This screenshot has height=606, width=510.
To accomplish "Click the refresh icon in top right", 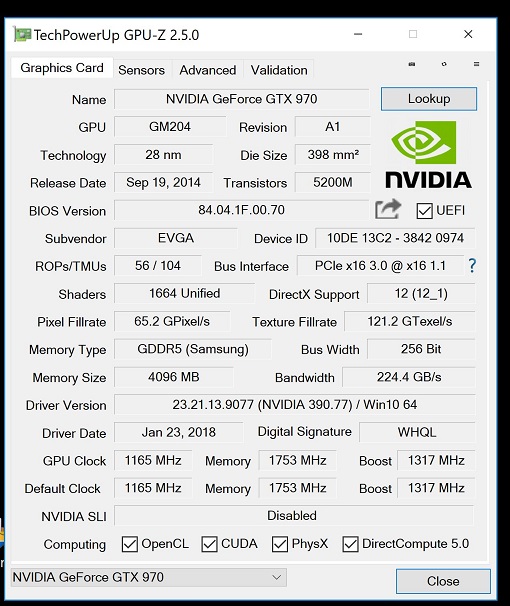I will [x=444, y=64].
